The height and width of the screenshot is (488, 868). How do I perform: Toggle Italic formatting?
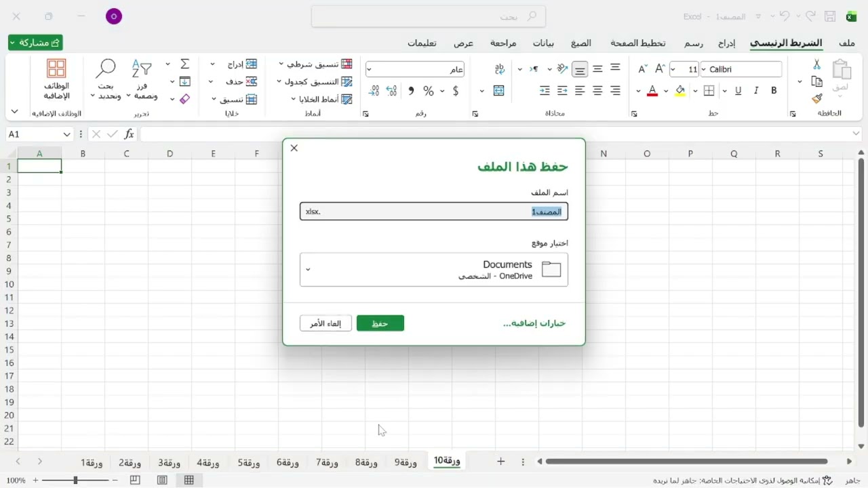pos(756,90)
